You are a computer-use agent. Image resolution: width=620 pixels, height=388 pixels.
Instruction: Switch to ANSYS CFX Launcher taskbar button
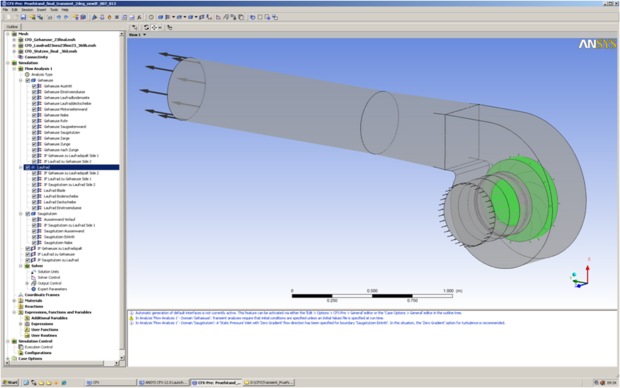click(164, 382)
